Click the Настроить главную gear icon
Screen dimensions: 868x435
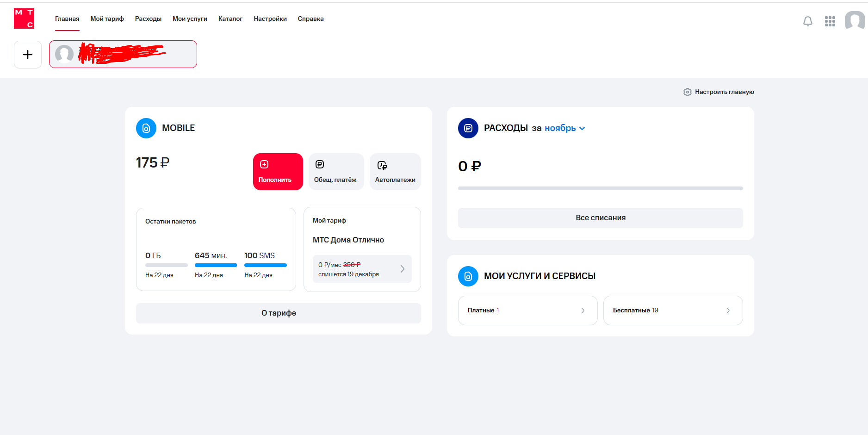(x=687, y=92)
